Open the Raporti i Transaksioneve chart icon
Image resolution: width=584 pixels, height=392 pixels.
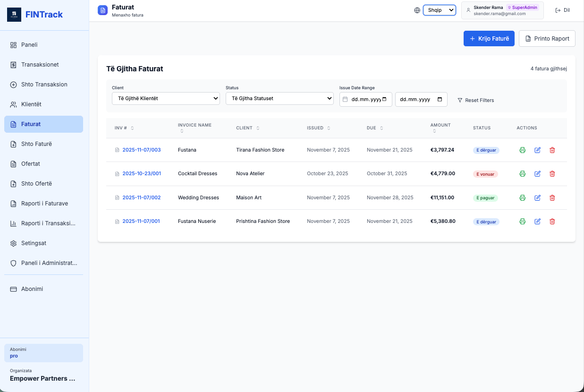click(13, 223)
